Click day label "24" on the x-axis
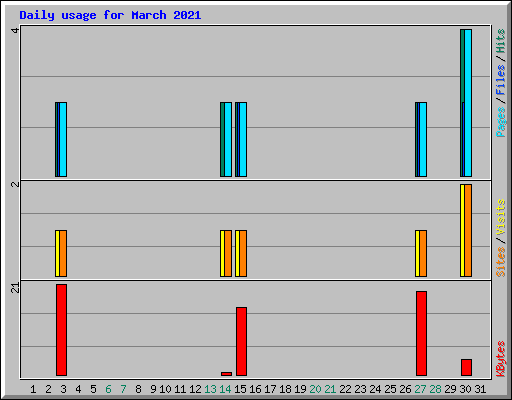Image resolution: width=512 pixels, height=400 pixels. click(x=375, y=389)
